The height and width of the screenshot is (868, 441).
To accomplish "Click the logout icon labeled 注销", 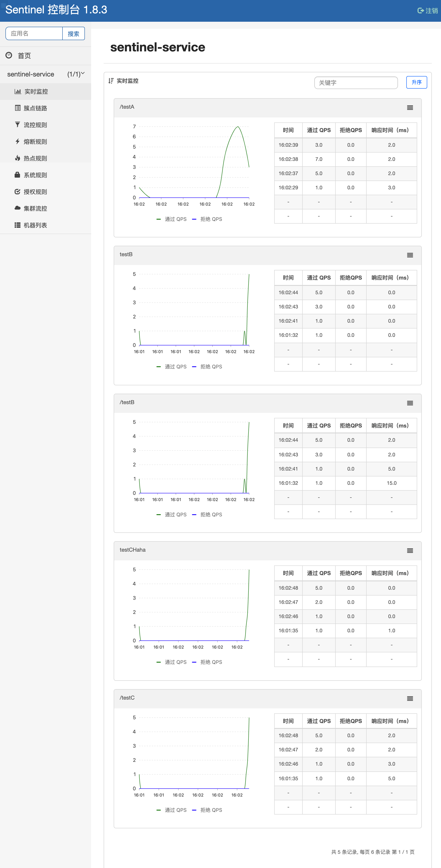I will click(421, 11).
